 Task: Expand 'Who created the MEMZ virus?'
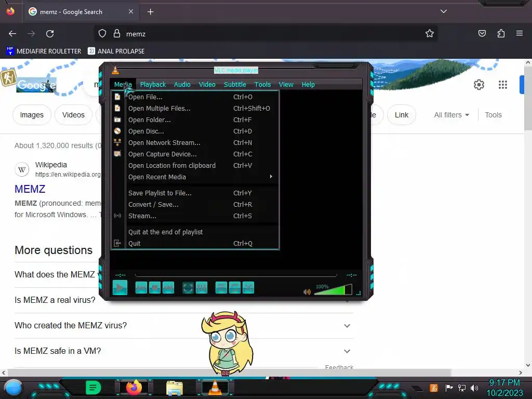(x=183, y=326)
